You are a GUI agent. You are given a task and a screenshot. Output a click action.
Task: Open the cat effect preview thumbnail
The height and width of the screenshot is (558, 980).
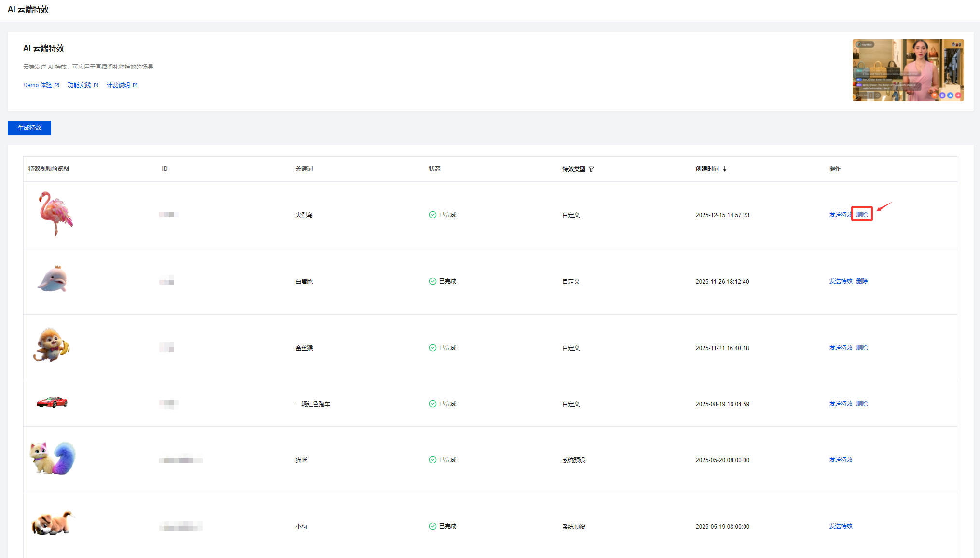[53, 458]
